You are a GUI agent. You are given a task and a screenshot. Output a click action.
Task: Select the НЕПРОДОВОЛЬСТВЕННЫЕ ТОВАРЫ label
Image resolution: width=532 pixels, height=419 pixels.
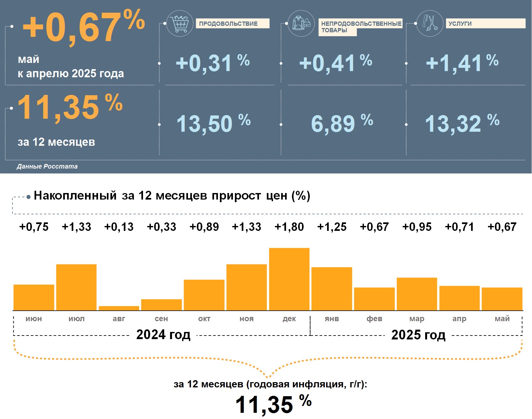point(361,27)
